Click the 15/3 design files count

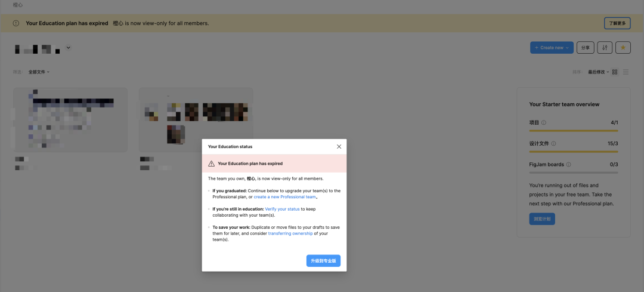[x=613, y=143]
